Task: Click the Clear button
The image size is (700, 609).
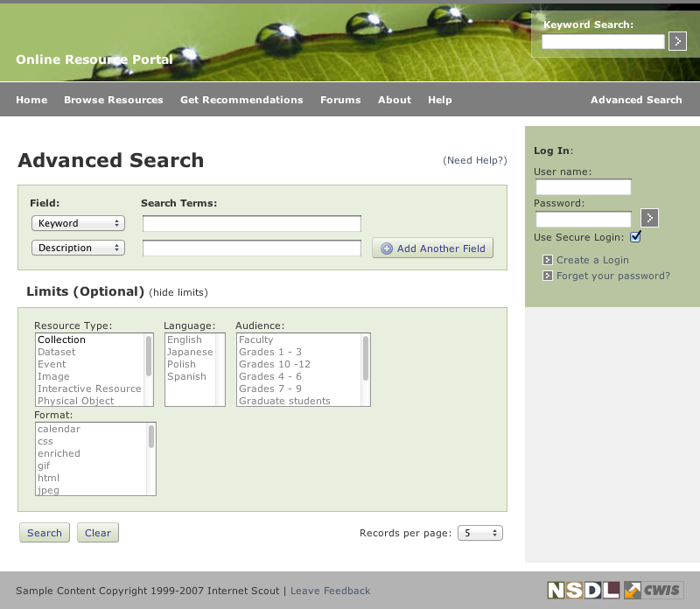Action: click(98, 533)
